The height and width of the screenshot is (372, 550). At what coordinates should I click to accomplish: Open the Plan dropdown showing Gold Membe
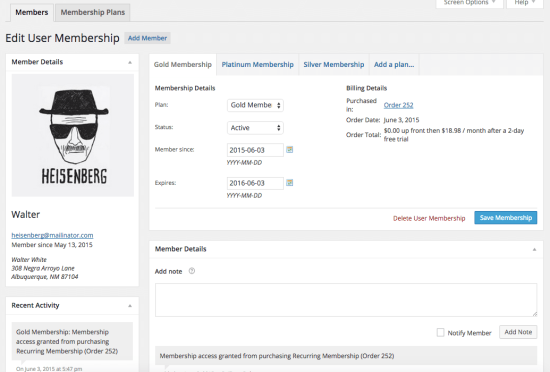coord(255,105)
